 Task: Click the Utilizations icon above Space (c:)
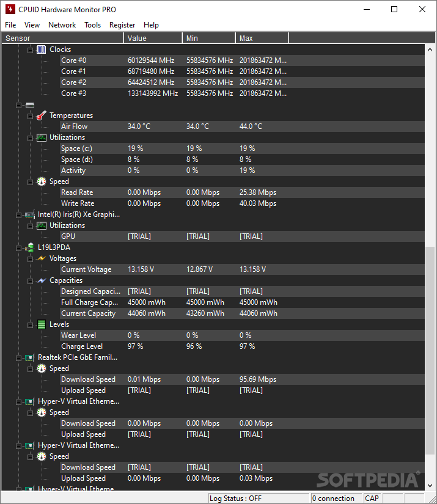click(41, 137)
